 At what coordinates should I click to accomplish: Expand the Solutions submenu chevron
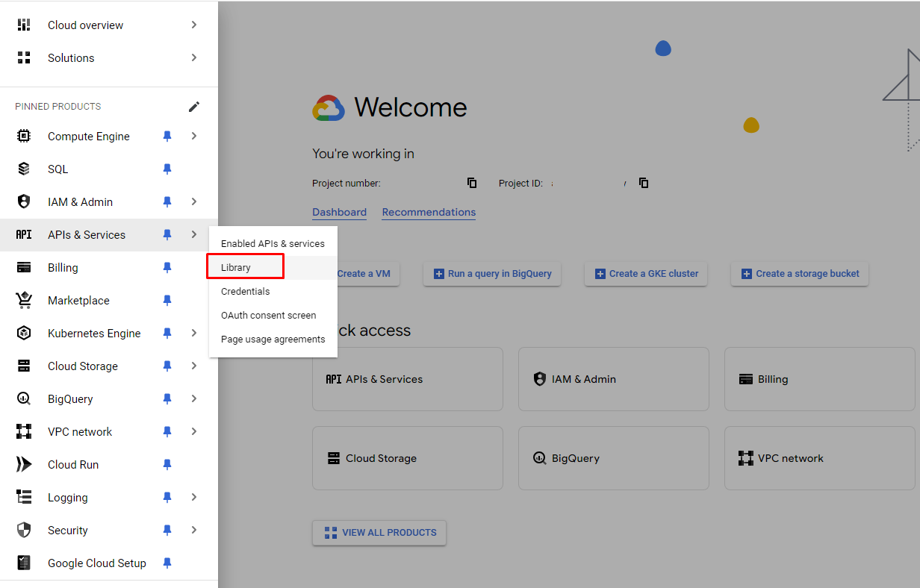pyautogui.click(x=194, y=57)
